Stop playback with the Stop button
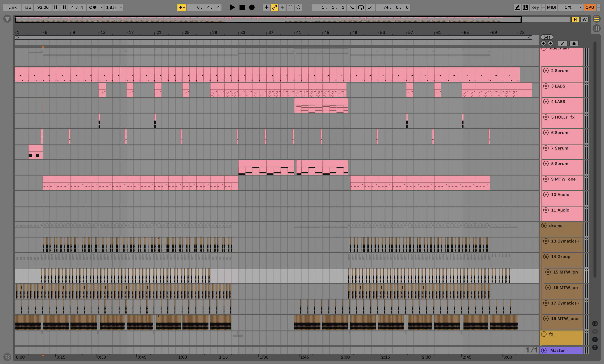This screenshot has height=364, width=604. pos(242,7)
